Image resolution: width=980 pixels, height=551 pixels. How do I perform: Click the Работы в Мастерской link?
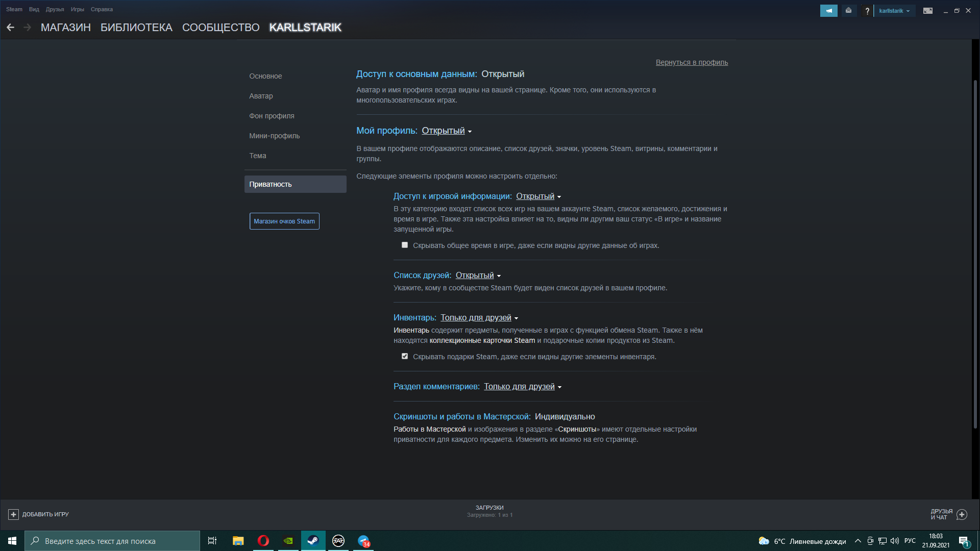(x=430, y=429)
